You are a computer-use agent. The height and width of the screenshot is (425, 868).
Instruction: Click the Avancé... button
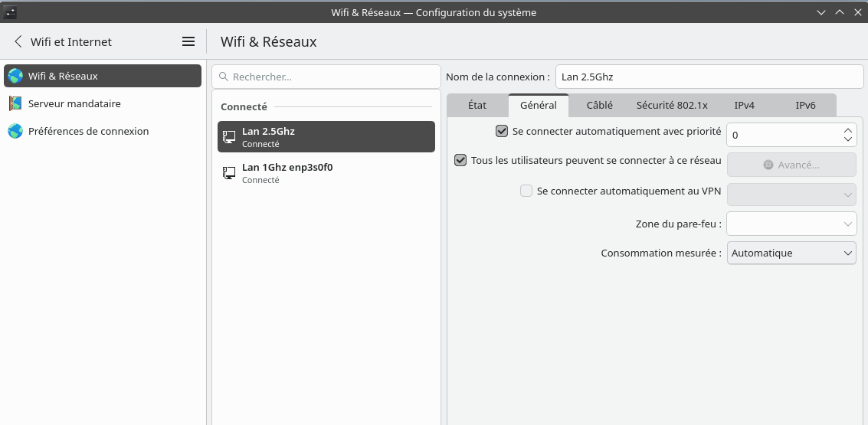(791, 165)
